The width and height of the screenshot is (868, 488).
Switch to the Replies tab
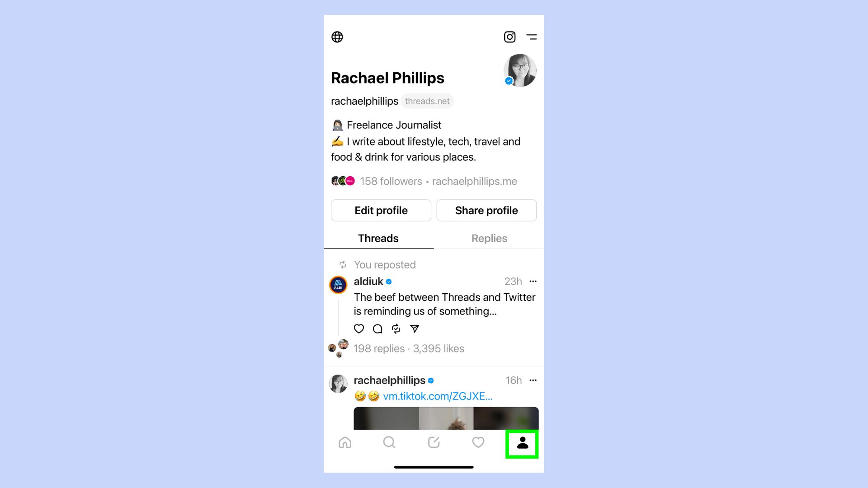coord(489,238)
